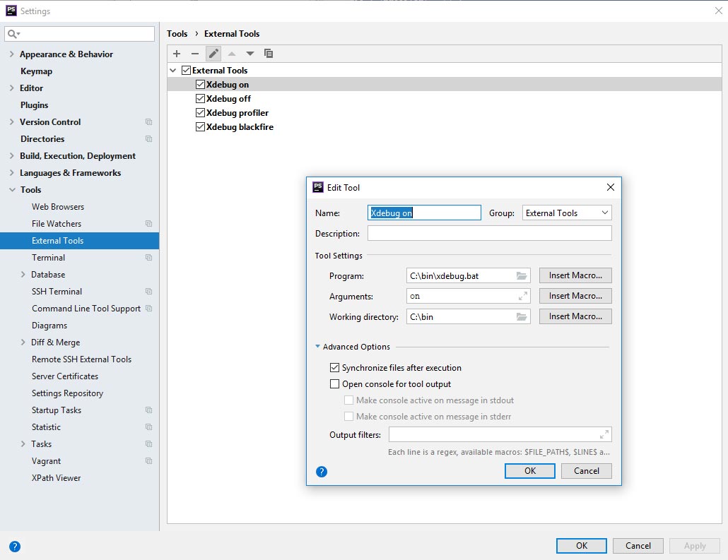Select Web Browsers settings

click(58, 206)
